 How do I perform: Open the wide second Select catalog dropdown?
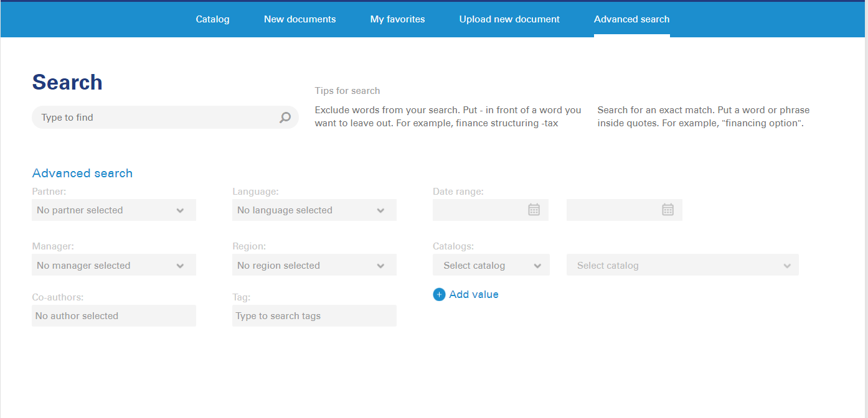pyautogui.click(x=682, y=266)
